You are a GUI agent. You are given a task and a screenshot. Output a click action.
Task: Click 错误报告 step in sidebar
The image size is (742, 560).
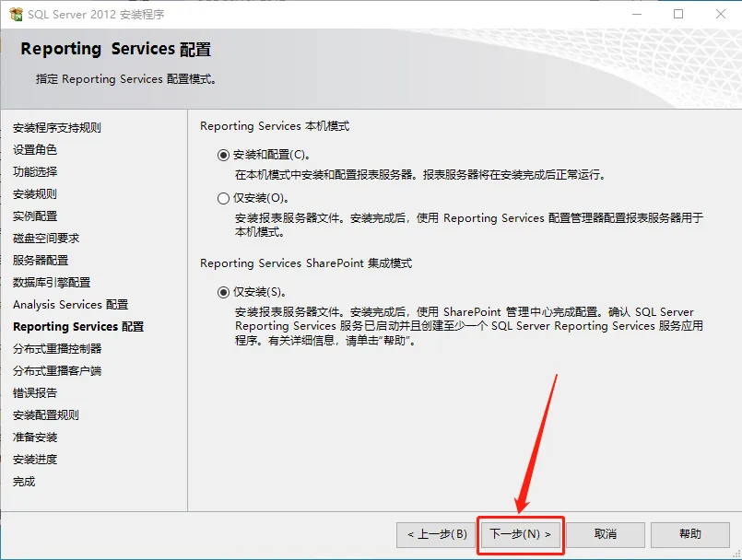coord(35,393)
